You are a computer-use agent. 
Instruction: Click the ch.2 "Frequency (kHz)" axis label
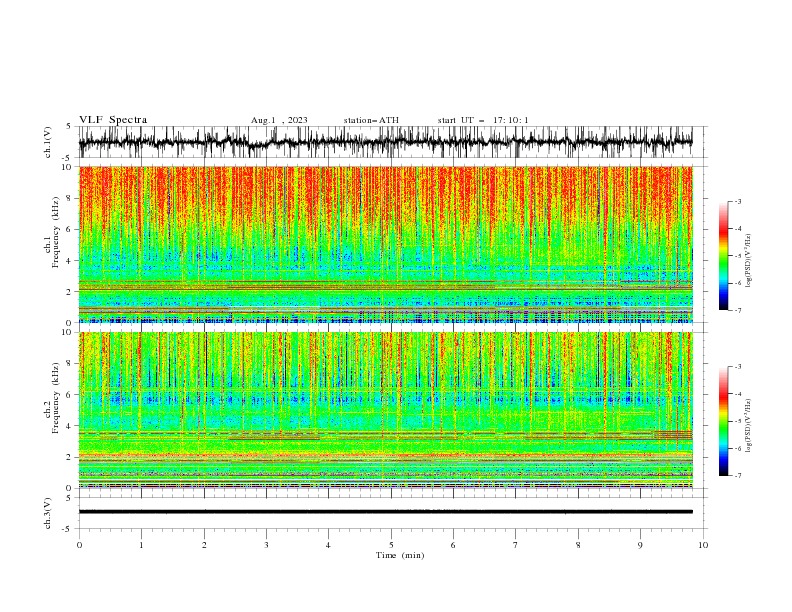click(56, 398)
